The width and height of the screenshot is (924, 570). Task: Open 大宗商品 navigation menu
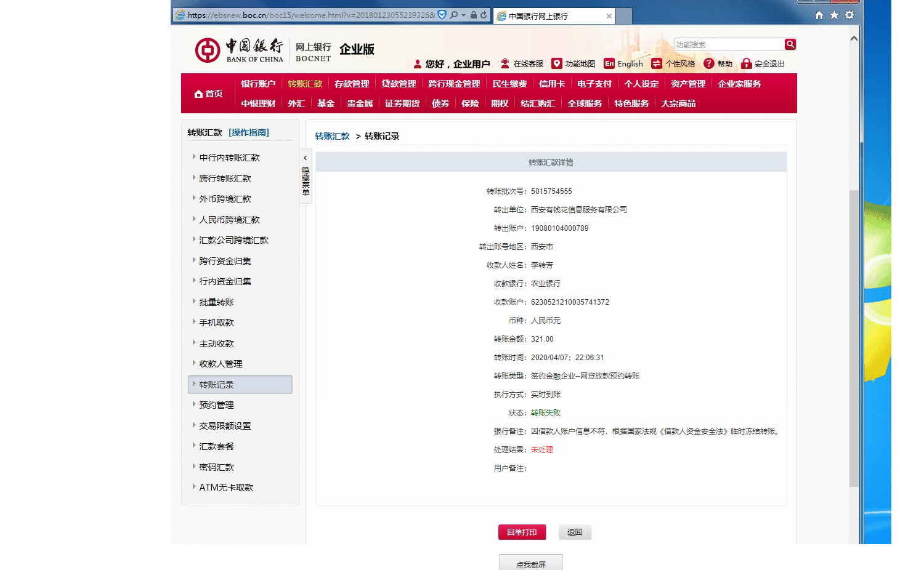pos(678,103)
